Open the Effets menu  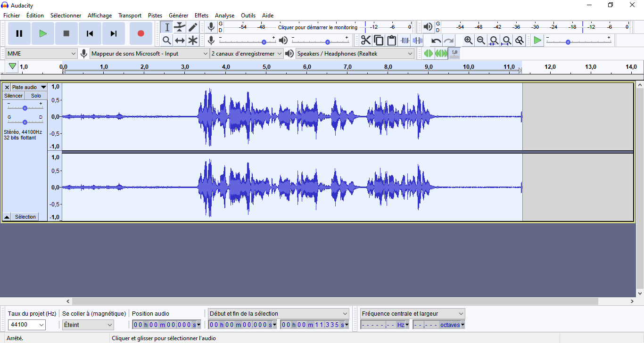pos(202,16)
